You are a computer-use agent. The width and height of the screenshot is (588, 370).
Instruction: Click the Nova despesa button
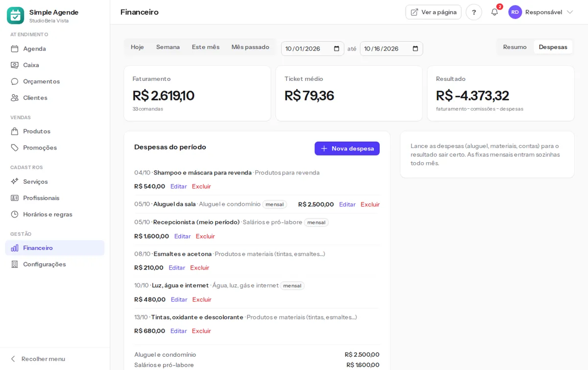[347, 148]
